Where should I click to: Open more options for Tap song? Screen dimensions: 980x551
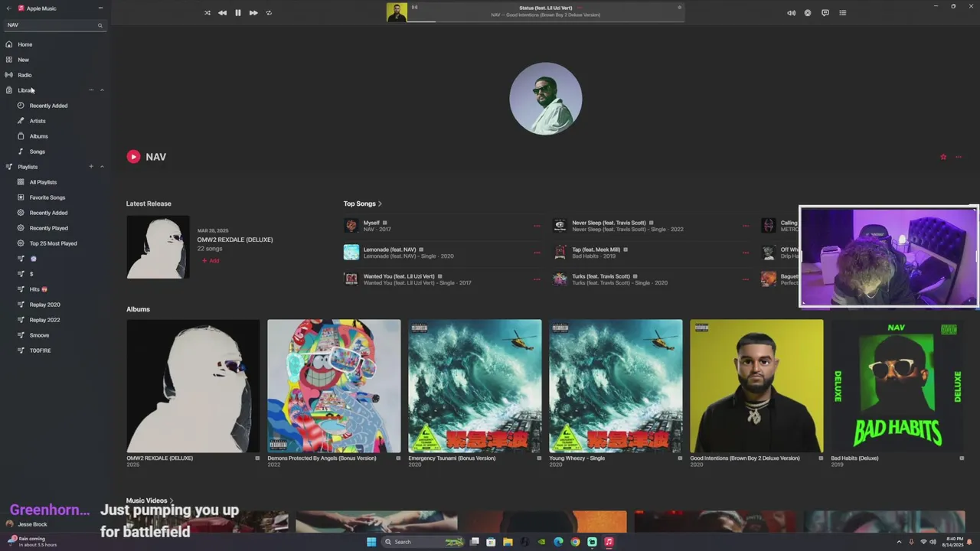746,253
